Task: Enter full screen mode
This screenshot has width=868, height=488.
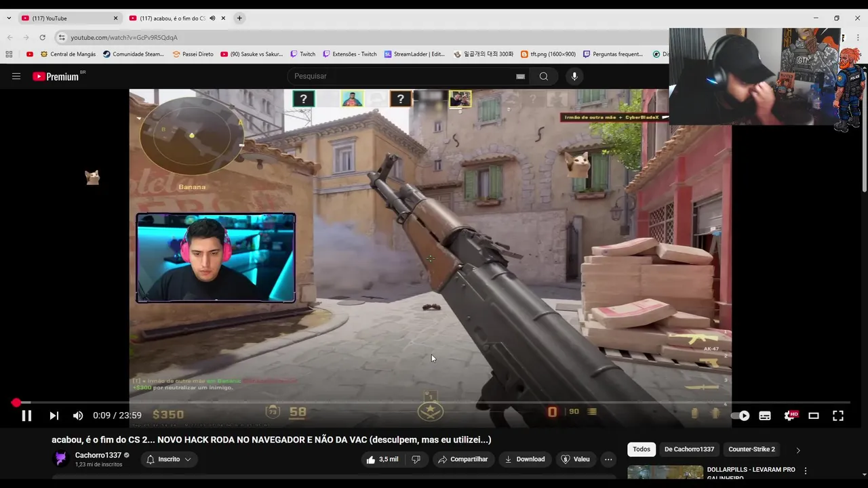Action: pyautogui.click(x=838, y=415)
